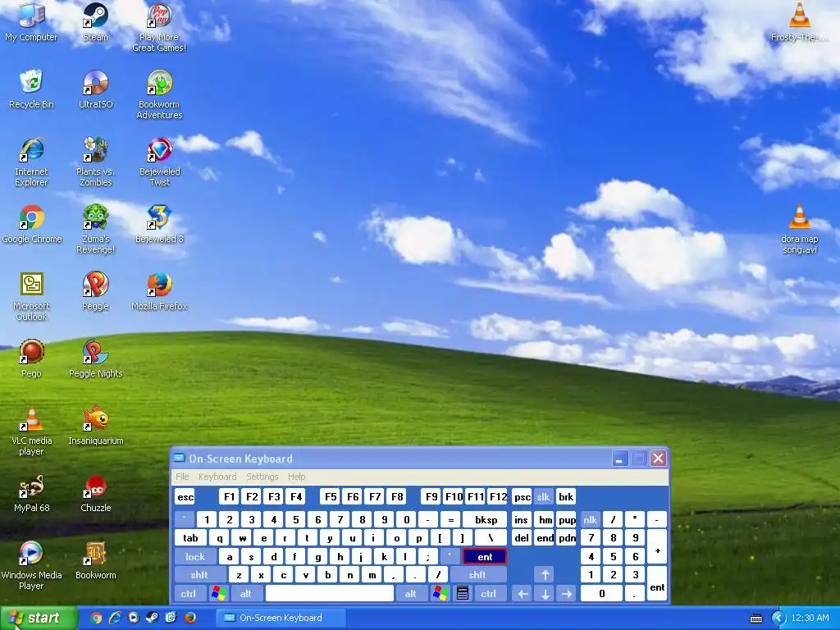840x630 pixels.
Task: Toggle the left alt key
Action: pyautogui.click(x=246, y=594)
